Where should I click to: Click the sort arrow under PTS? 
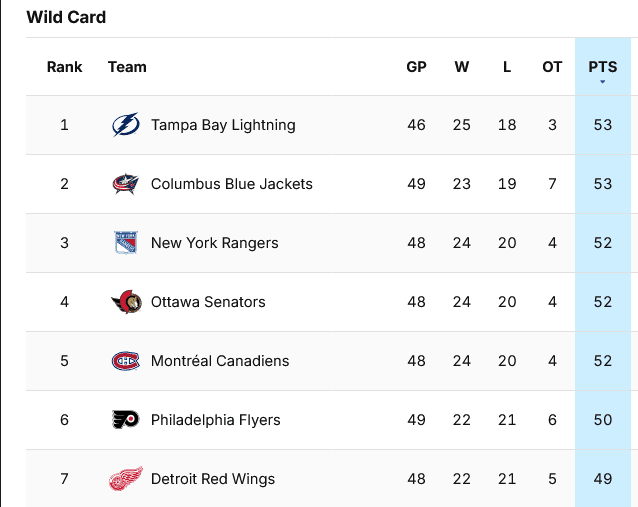603,82
